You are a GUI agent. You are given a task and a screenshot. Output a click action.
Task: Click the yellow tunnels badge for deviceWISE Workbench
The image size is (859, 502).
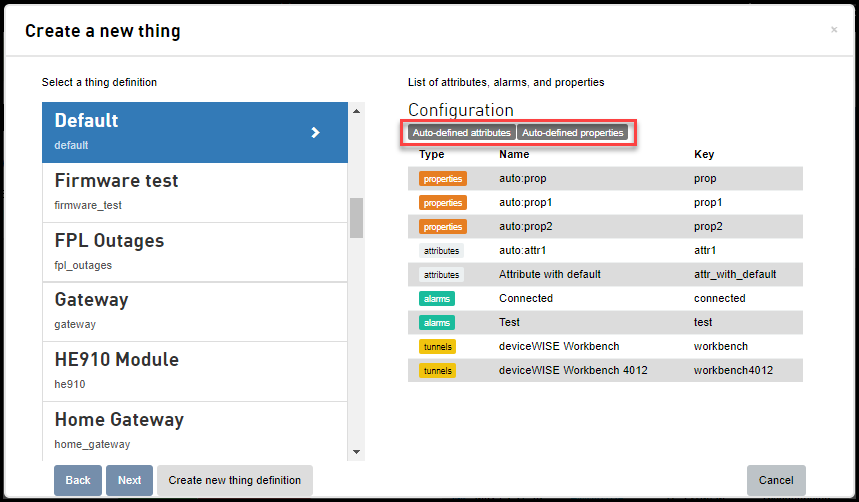click(437, 347)
